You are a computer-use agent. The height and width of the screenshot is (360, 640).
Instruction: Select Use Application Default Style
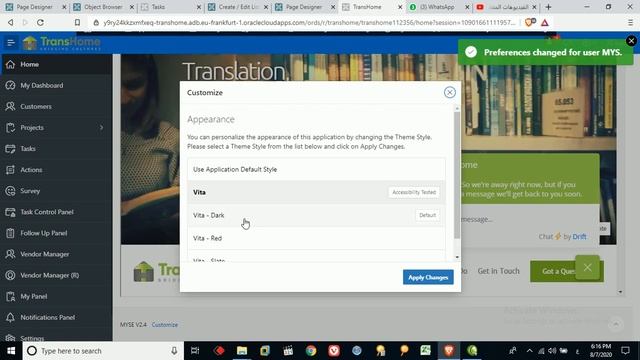pyautogui.click(x=316, y=169)
